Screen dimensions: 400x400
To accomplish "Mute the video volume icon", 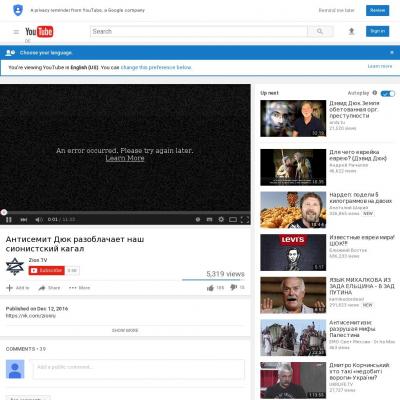I will 39,219.
